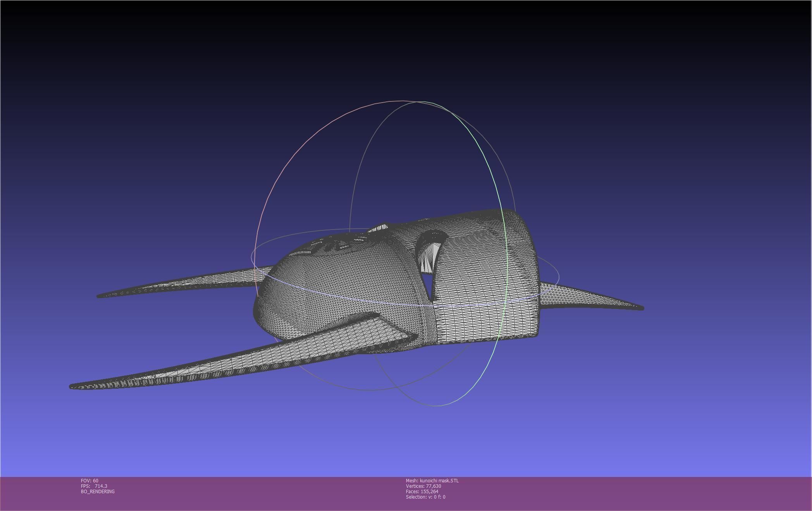Click the small raised ridge on top of mask
Image resolution: width=812 pixels, height=511 pixels.
[x=379, y=228]
